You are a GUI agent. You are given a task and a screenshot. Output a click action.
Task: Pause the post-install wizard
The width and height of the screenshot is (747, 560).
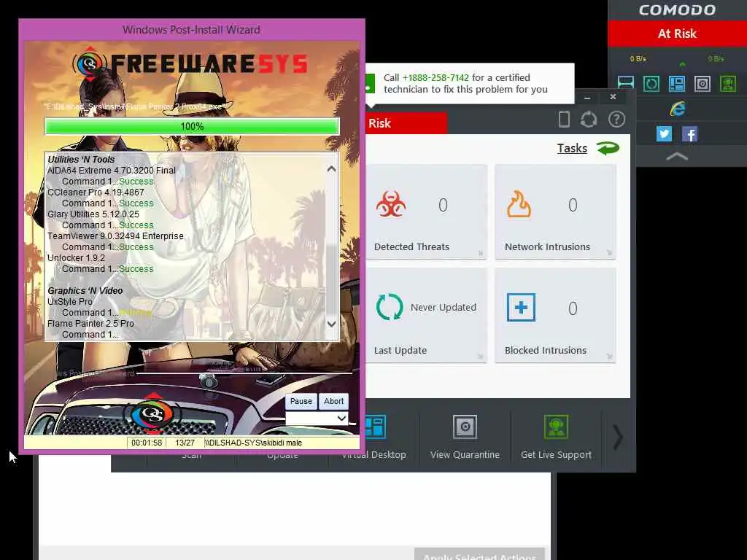[x=301, y=402]
